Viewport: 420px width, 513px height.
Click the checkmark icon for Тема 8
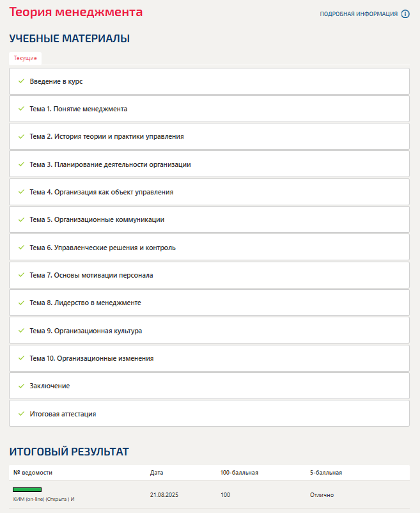tap(21, 303)
